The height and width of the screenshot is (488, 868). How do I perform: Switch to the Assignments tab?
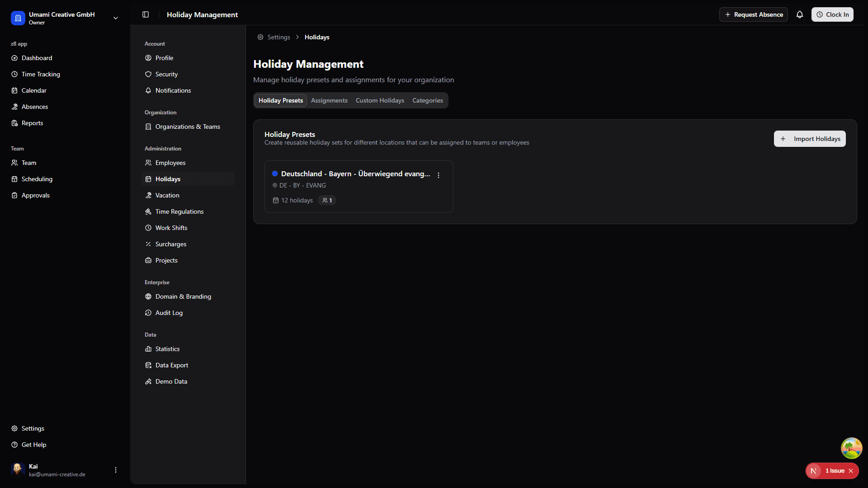point(329,100)
